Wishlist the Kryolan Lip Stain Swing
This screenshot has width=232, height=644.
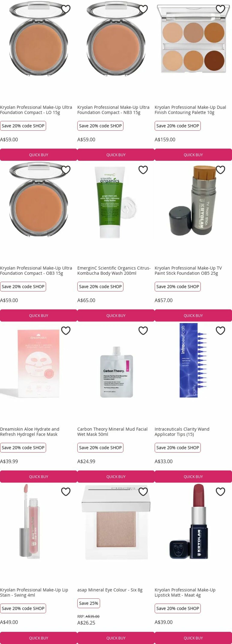[66, 492]
